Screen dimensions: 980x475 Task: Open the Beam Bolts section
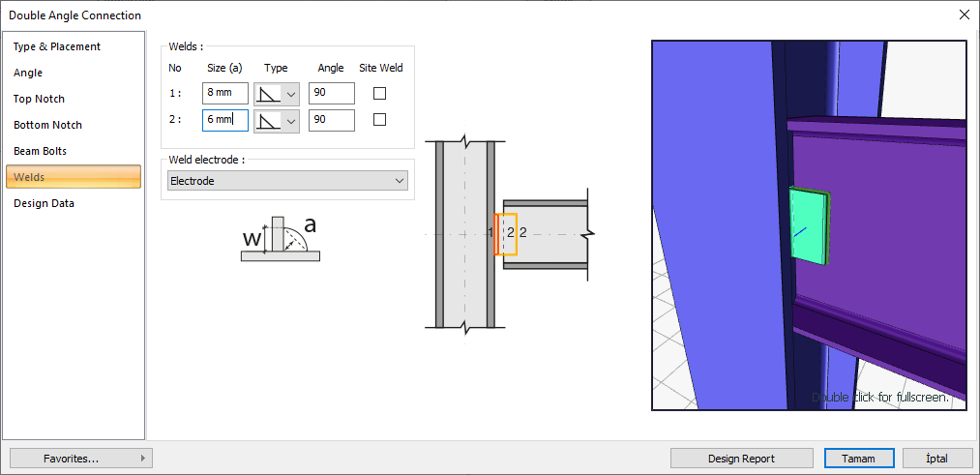point(40,151)
